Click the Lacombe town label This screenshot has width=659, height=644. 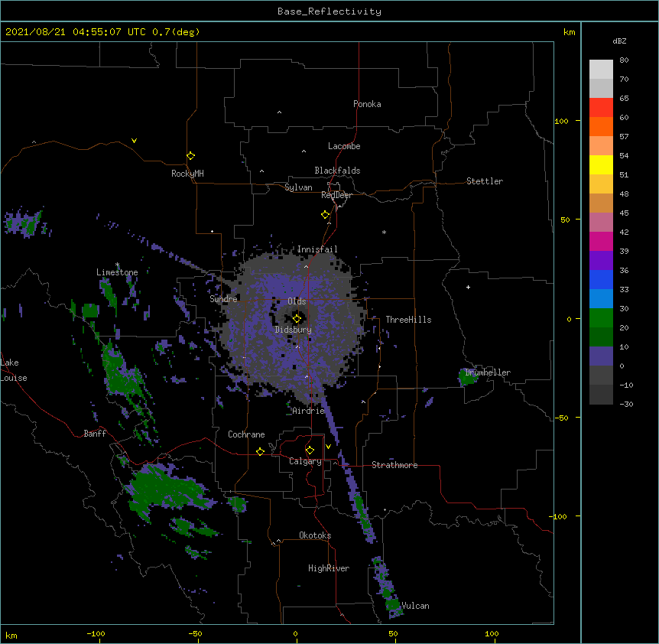[x=344, y=146]
